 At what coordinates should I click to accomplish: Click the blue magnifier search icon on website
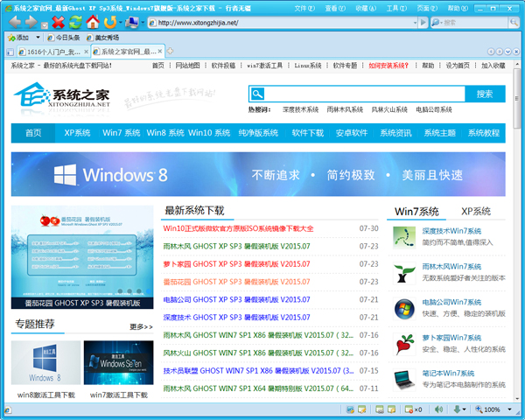point(256,94)
